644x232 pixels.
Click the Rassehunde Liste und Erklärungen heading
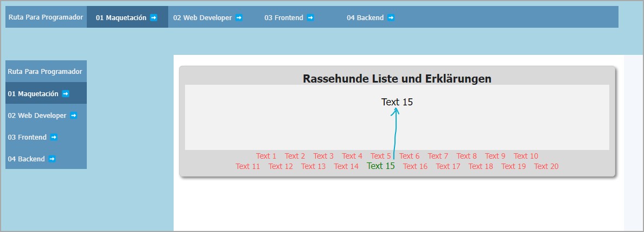click(397, 79)
